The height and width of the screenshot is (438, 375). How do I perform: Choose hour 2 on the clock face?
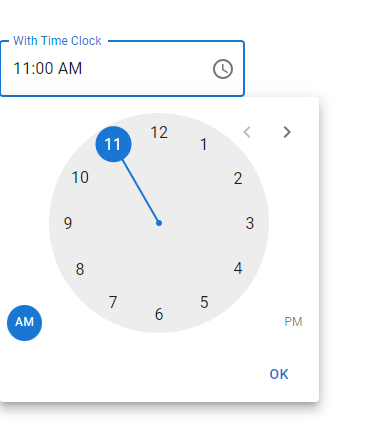237,178
